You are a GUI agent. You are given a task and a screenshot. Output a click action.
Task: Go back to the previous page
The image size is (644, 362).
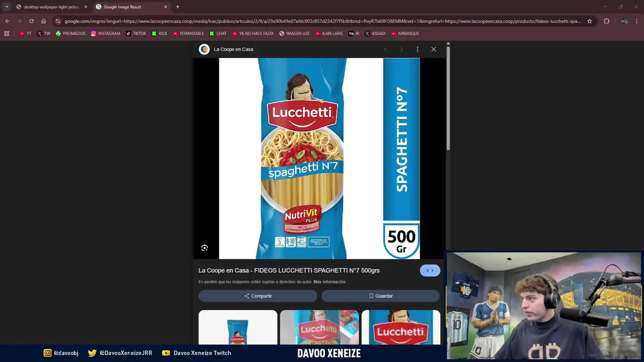7,21
